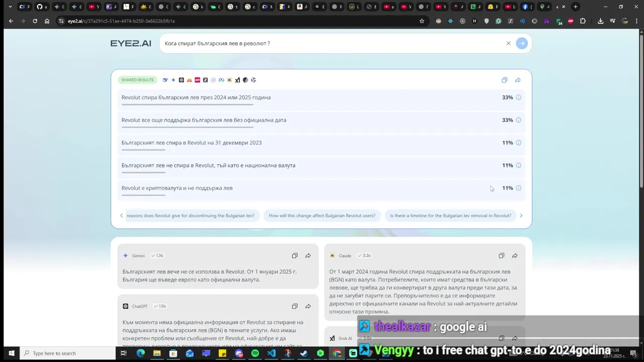Screen dimensions: 644x362
Task: Open the Grammarly extension
Action: click(x=499, y=21)
